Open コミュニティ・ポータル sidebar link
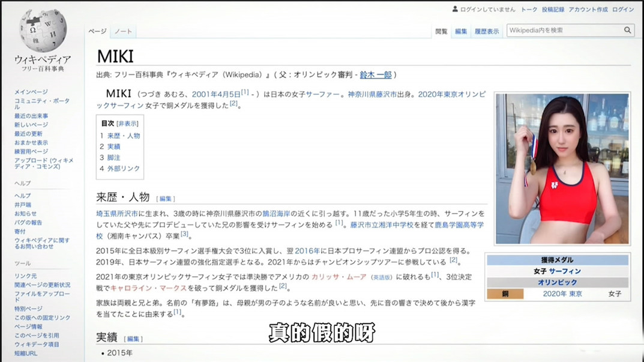Screen dimensions: 644x362 [x=42, y=103]
